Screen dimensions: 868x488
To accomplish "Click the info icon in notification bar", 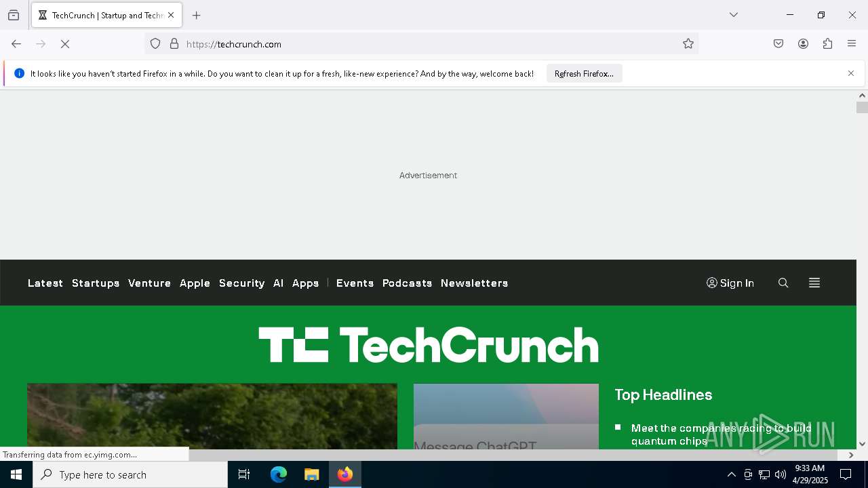I will 19,73.
